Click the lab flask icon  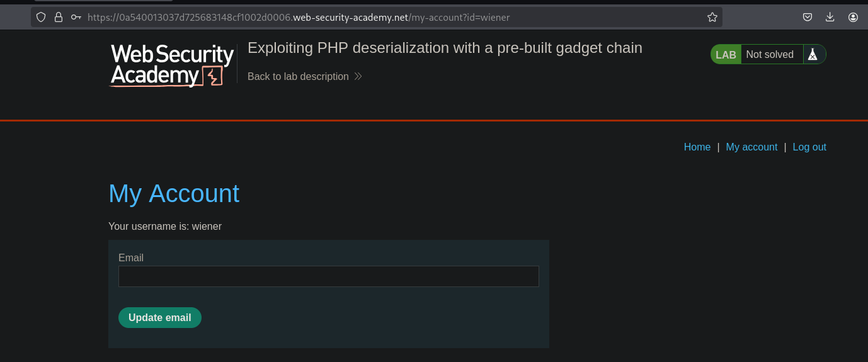click(813, 55)
